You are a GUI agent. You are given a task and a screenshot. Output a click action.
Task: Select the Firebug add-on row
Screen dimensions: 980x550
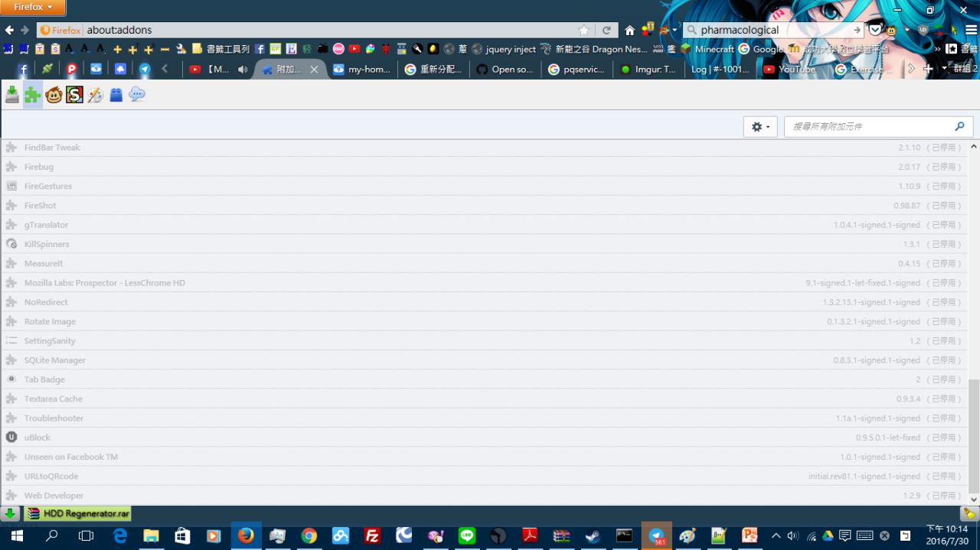pyautogui.click(x=484, y=167)
